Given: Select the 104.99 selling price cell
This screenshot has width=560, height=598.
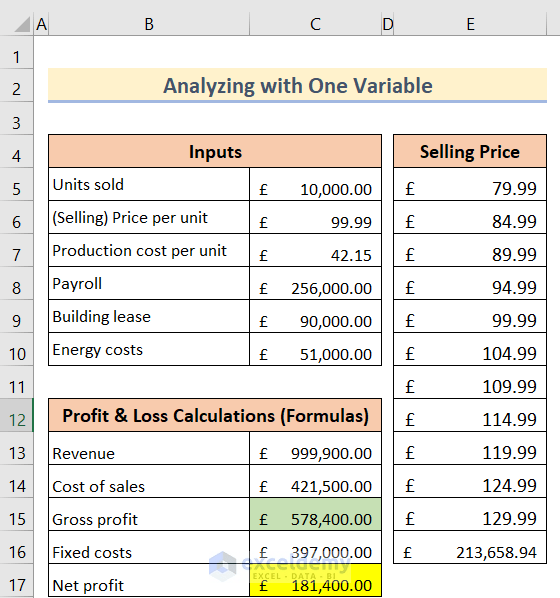Looking at the screenshot, I should [x=470, y=349].
